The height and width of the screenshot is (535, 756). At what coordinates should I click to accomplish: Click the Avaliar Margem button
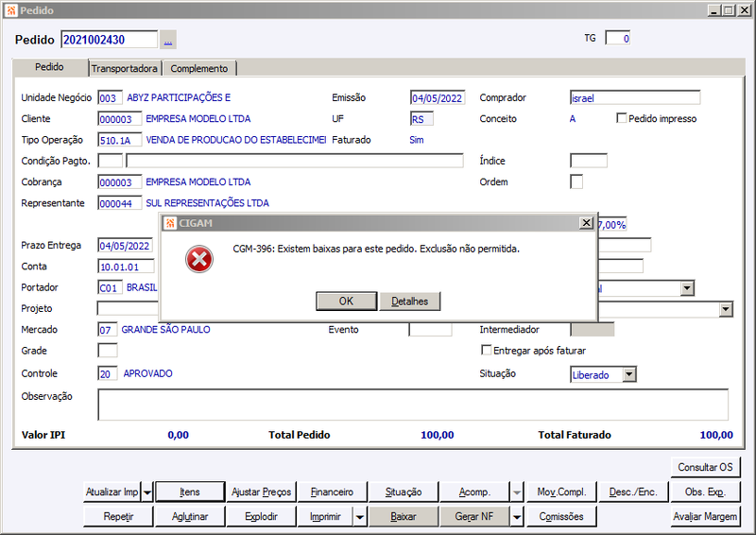click(705, 517)
